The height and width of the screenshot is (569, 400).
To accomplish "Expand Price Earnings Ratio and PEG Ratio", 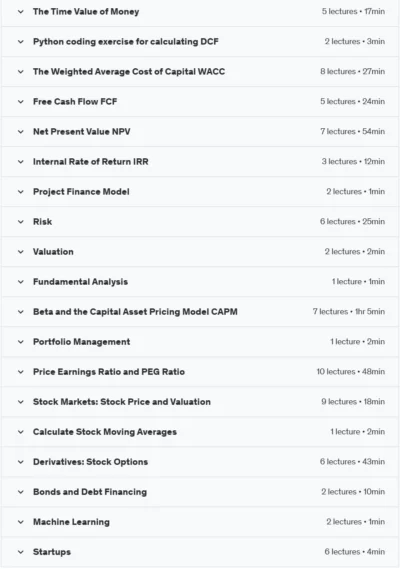I will 200,372.
